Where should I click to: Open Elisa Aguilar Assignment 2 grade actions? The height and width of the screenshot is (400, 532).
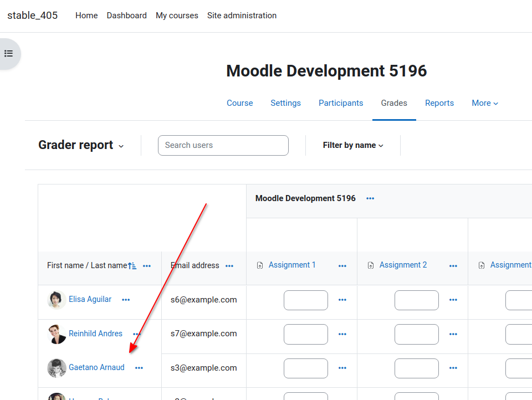click(453, 300)
